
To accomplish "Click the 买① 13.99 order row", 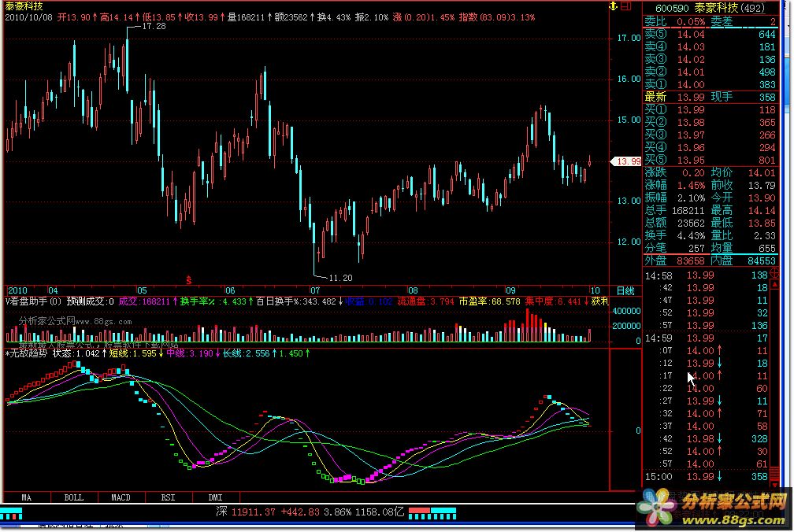I will (710, 109).
